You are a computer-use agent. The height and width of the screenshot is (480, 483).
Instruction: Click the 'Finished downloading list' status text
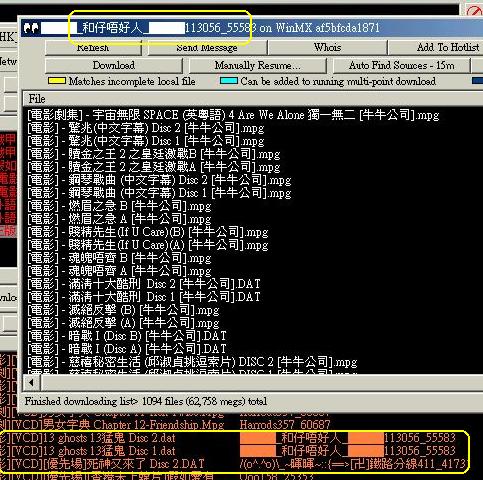pos(146,401)
